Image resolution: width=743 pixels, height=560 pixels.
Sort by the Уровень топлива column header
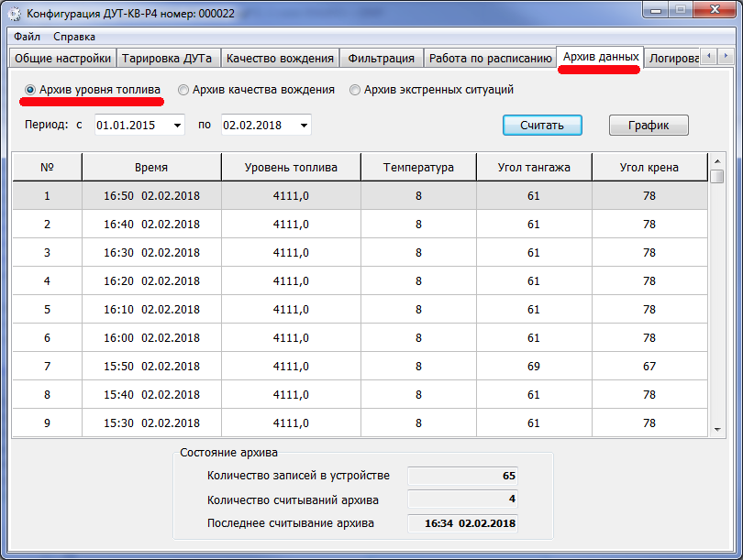(x=291, y=167)
